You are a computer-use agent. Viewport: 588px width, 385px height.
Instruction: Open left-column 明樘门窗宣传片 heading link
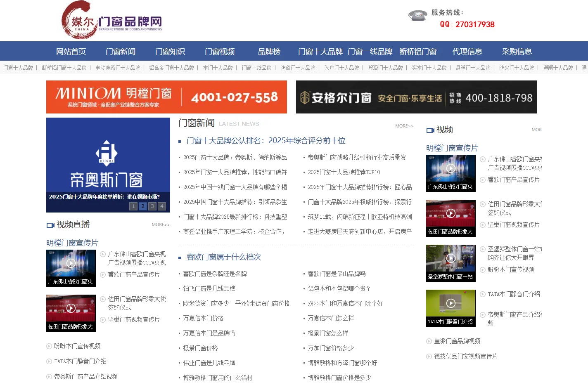(72, 243)
